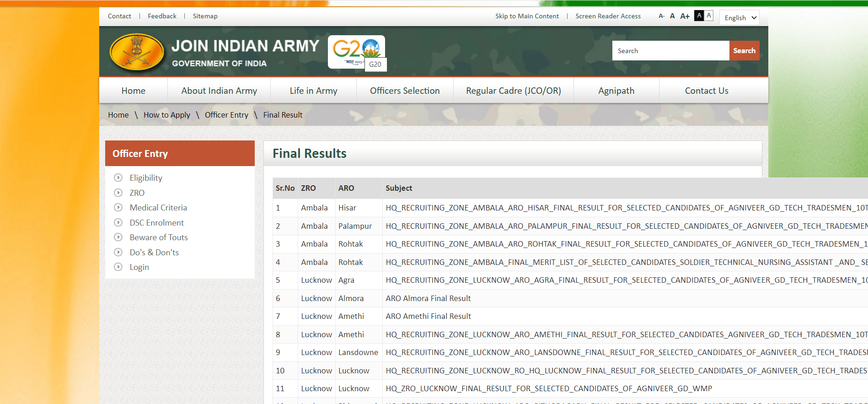Click the Indian Army emblem logo
The width and height of the screenshot is (868, 404).
click(137, 53)
